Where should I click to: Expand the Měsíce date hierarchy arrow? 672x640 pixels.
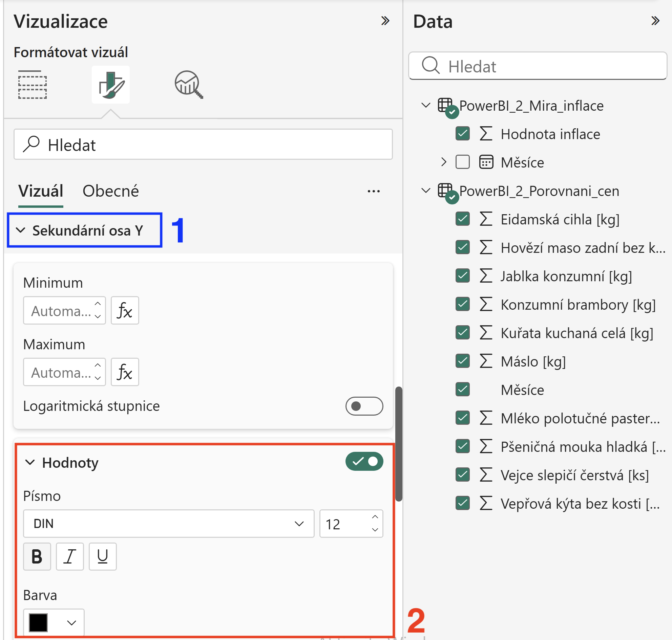click(443, 162)
